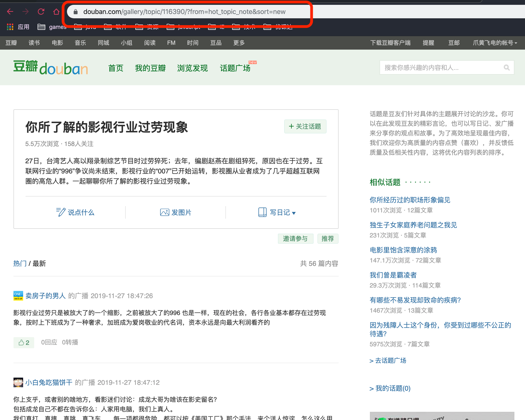Go to 首页 tab
This screenshot has width=525, height=420.
116,68
